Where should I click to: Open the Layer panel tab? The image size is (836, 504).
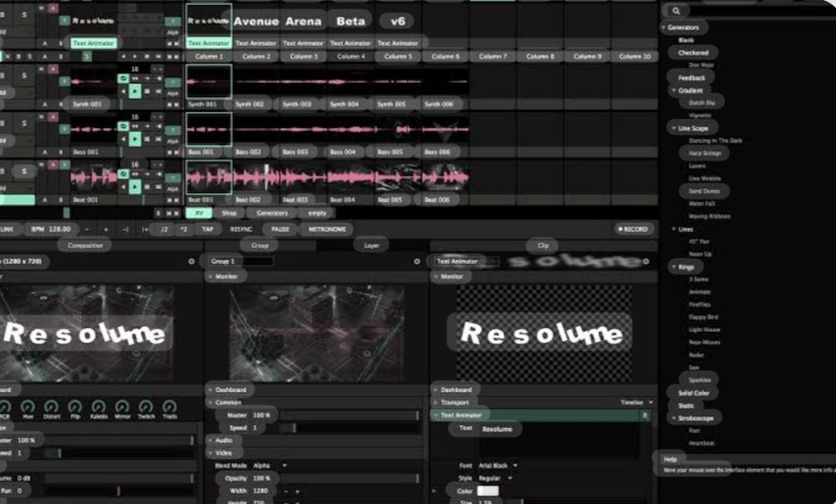click(x=372, y=246)
